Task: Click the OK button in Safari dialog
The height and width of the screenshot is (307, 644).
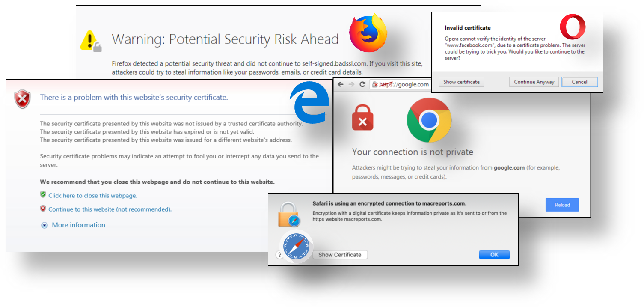Action: [x=494, y=254]
